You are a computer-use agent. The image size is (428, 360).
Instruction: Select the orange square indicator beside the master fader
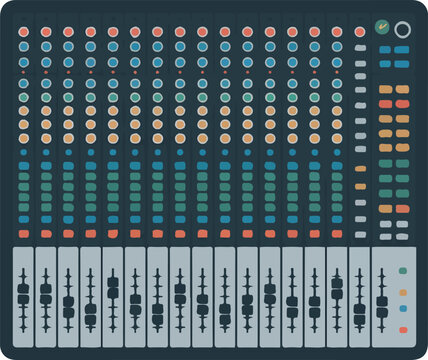point(403,293)
